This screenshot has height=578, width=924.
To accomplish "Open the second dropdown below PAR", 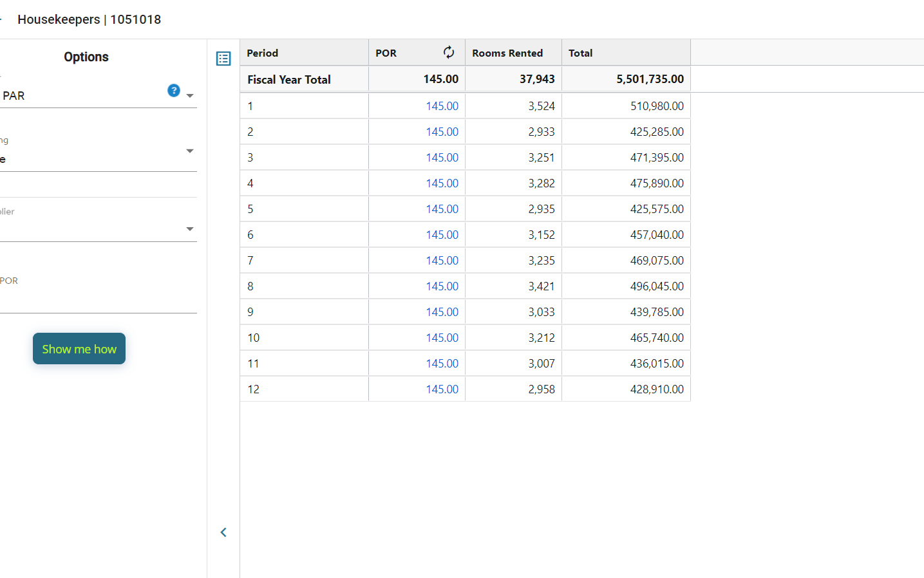I will click(189, 151).
